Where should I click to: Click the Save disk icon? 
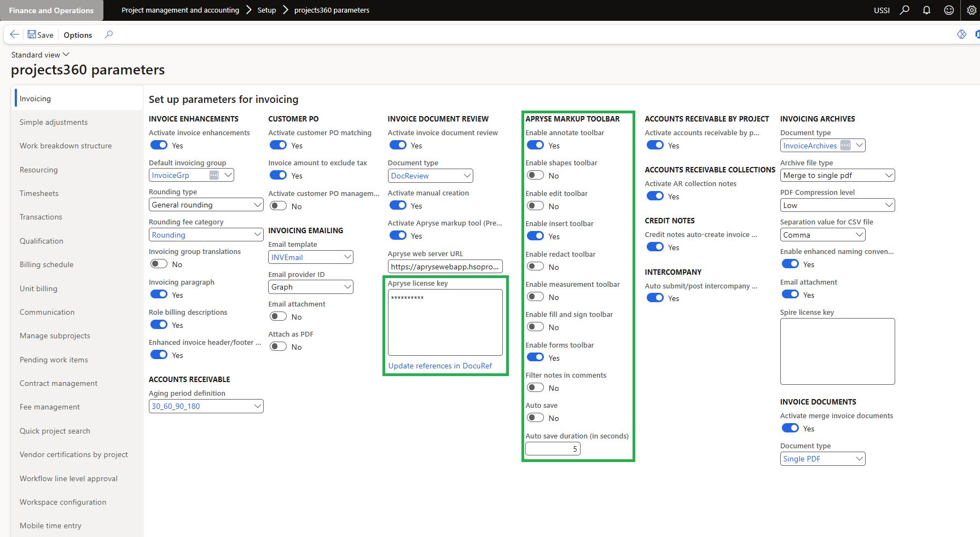[x=32, y=34]
